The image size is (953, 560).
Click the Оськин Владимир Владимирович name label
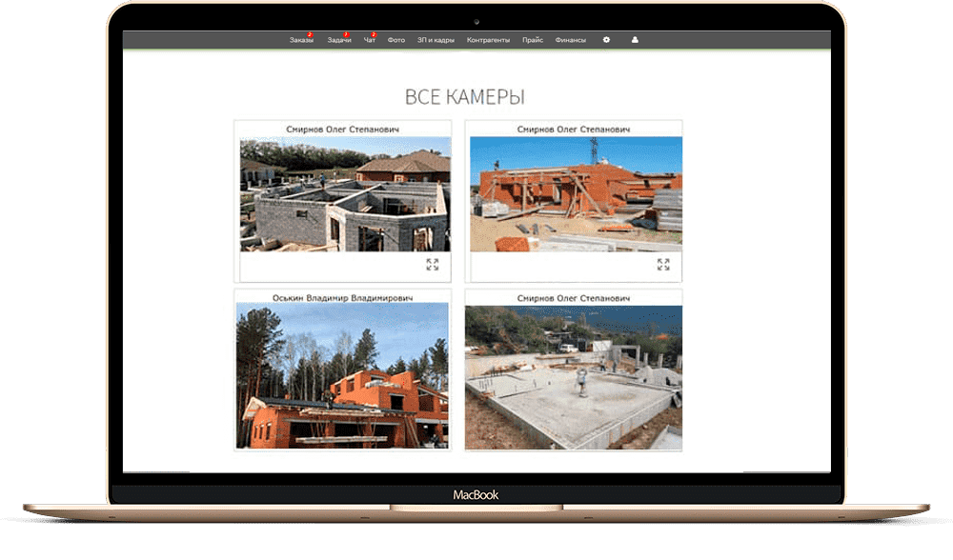(x=342, y=298)
